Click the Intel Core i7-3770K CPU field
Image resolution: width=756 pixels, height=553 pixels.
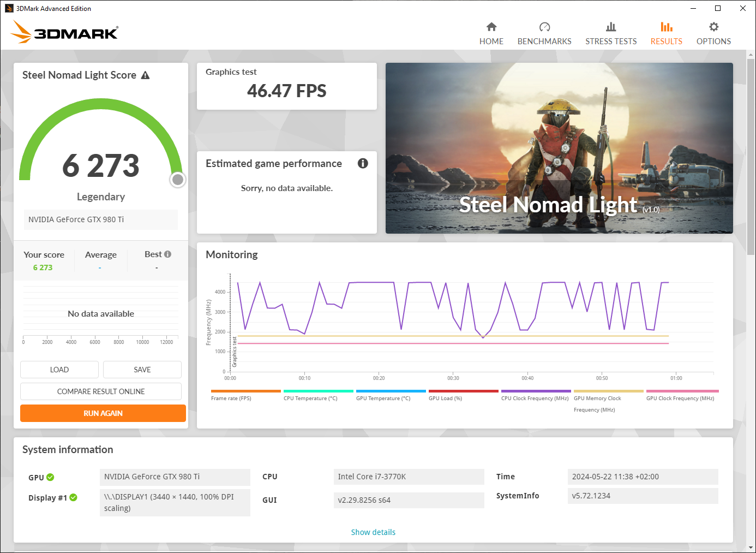[x=409, y=477]
